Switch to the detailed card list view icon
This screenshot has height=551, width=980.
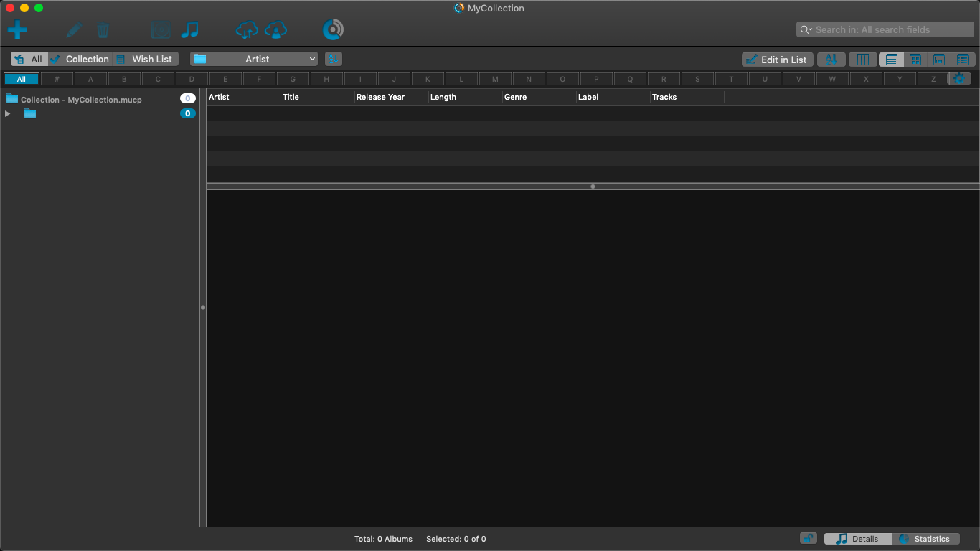tap(963, 60)
